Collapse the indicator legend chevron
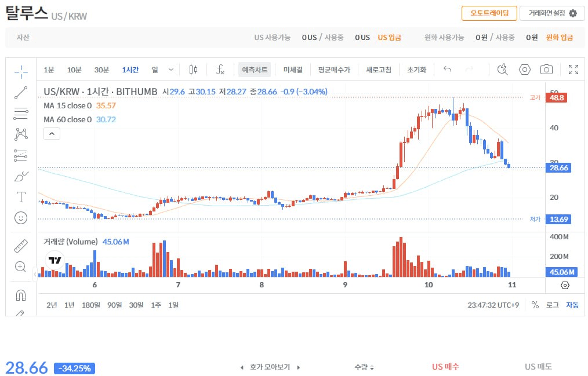The image size is (588, 376). [52, 134]
